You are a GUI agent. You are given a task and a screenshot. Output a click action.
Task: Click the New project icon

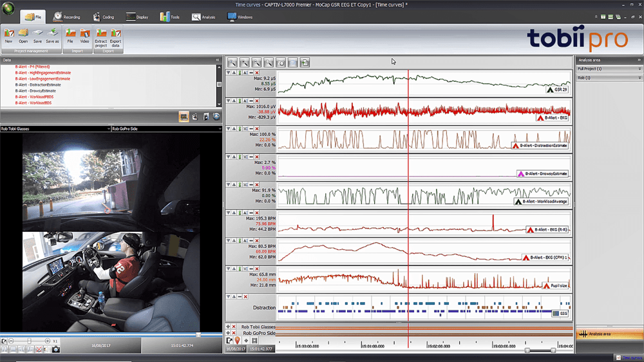[8, 34]
